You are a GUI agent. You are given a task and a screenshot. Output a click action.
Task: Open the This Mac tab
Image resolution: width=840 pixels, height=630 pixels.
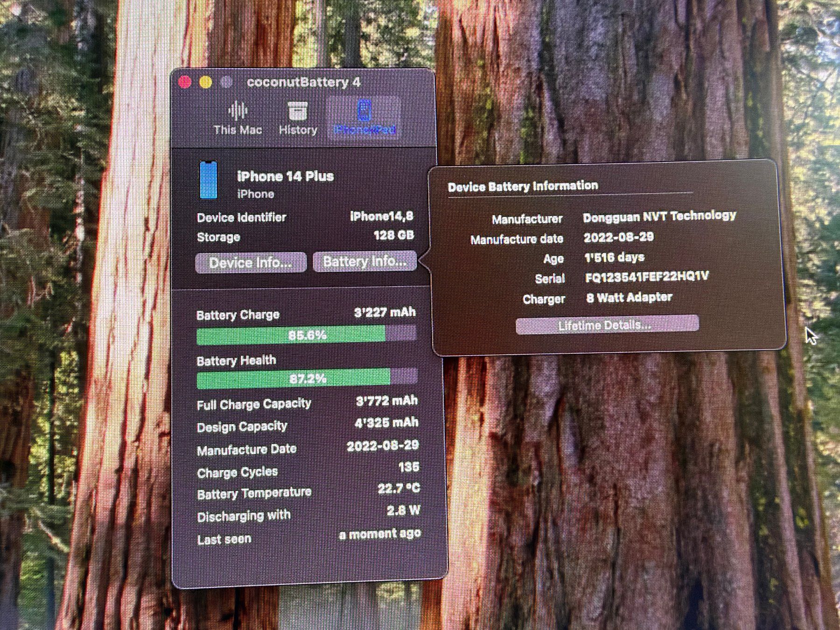pos(238,119)
